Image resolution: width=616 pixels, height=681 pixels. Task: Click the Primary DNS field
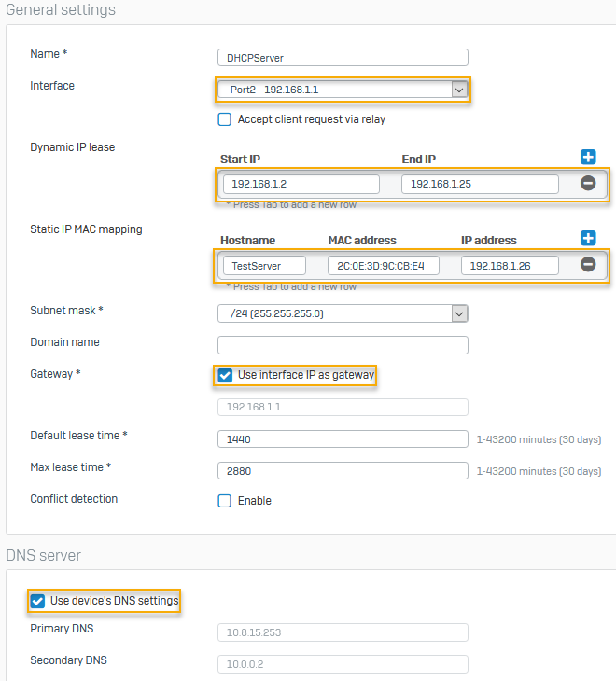coord(342,632)
